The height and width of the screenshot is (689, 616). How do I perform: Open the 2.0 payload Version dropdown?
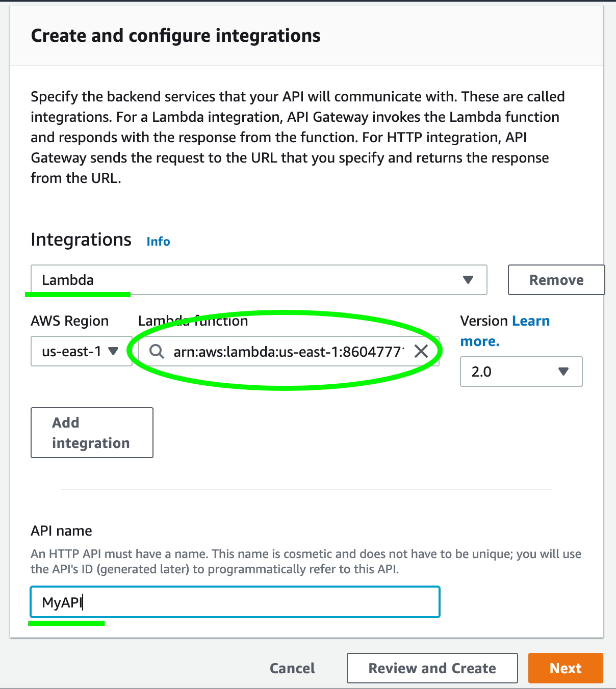pos(521,372)
